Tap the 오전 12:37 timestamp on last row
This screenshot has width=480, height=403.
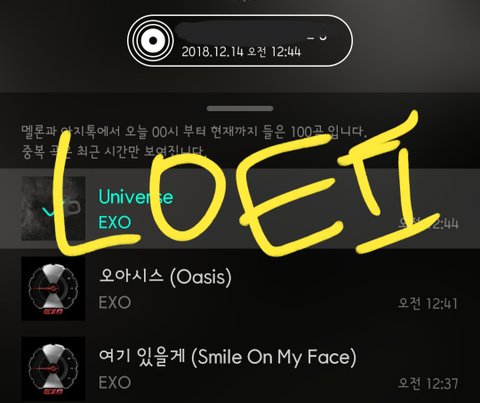point(428,383)
